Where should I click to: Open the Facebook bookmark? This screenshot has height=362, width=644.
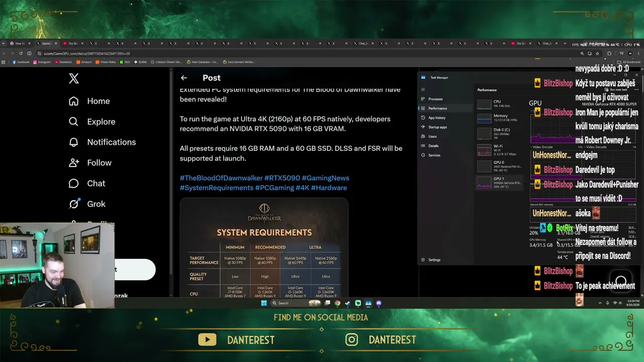tap(21, 62)
